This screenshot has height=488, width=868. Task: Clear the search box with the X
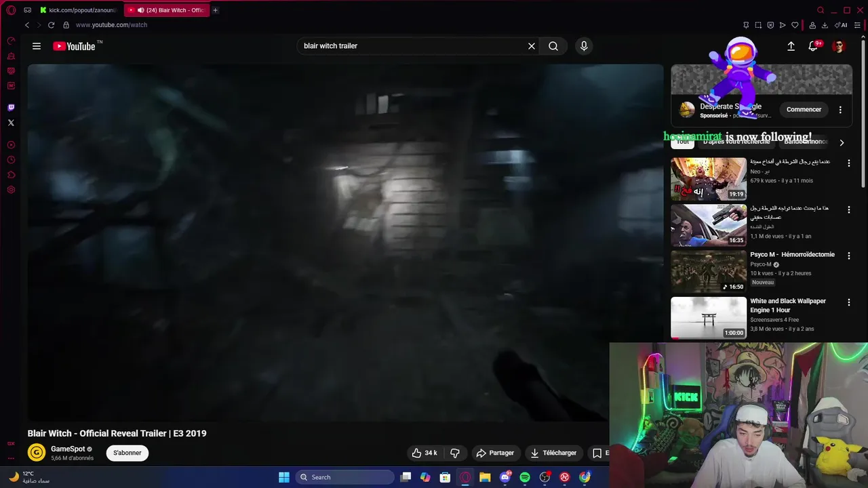click(x=532, y=46)
